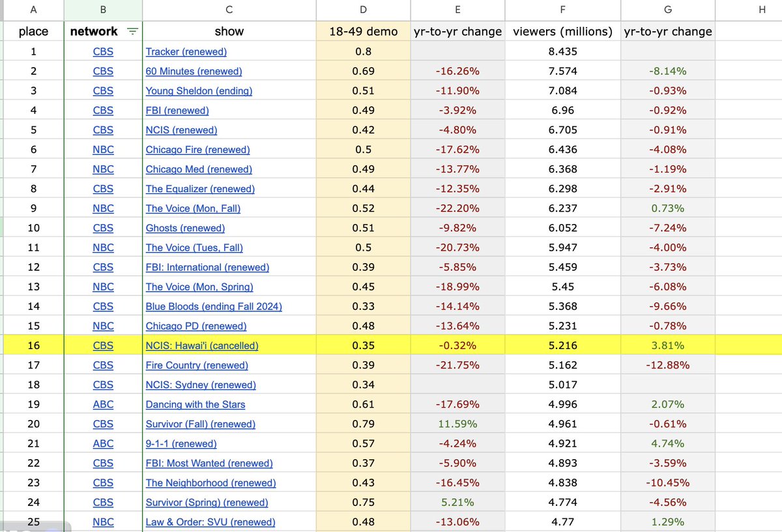Select the 'place' header cell
The width and height of the screenshot is (782, 532).
[x=33, y=31]
